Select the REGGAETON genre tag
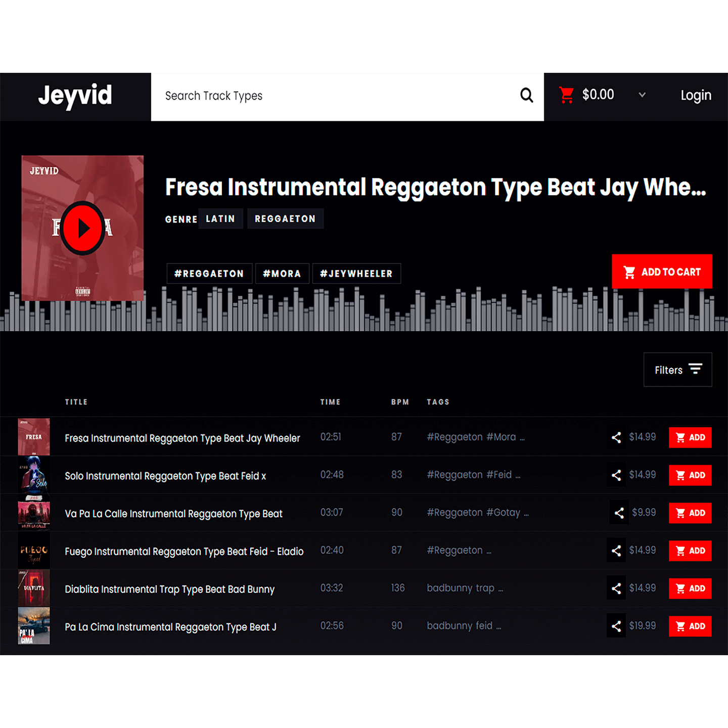The height and width of the screenshot is (728, 728). coord(285,218)
